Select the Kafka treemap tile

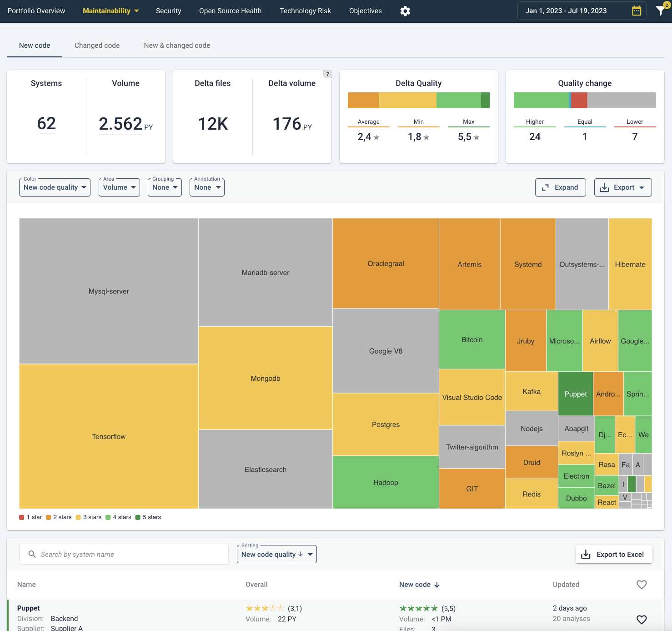(532, 391)
